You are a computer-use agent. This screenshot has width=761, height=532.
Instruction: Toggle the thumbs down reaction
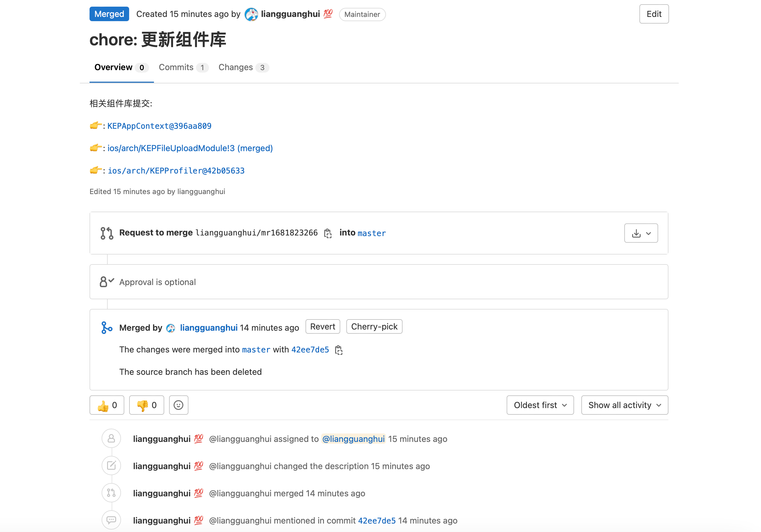146,405
